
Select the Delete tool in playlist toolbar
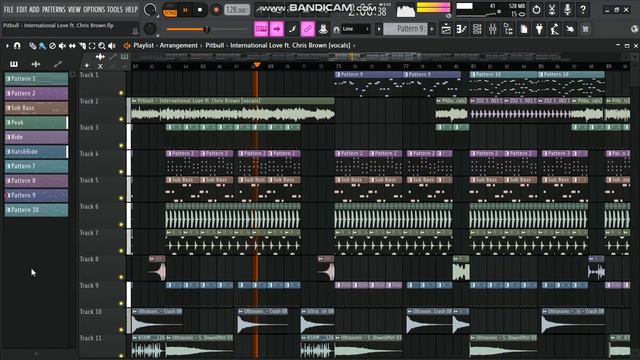pos(52,46)
